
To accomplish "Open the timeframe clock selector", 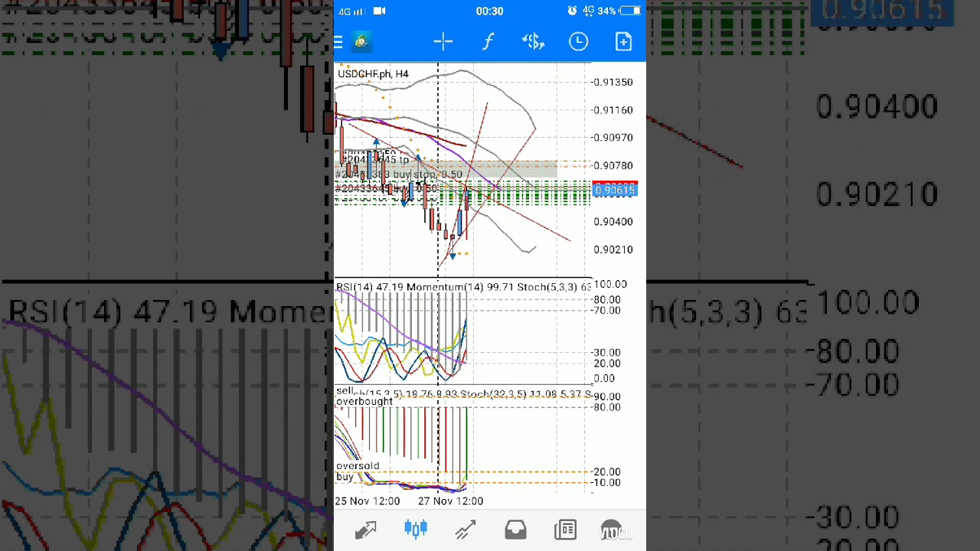I will pyautogui.click(x=578, y=41).
